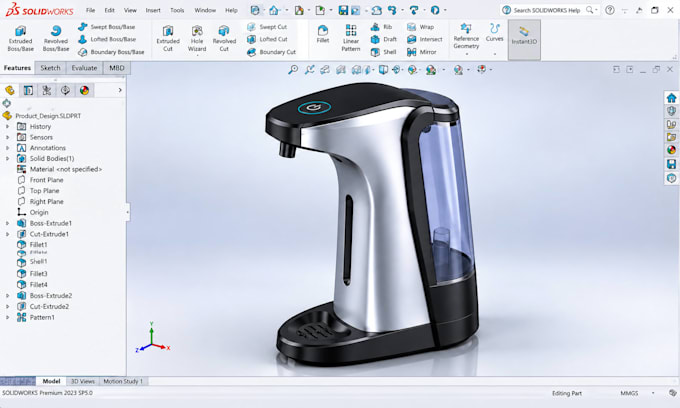
Task: Open the Motion Study 1 tab
Action: tap(123, 381)
